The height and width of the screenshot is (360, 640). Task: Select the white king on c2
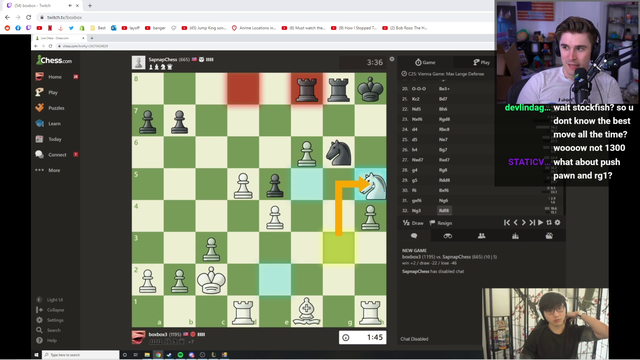(211, 280)
